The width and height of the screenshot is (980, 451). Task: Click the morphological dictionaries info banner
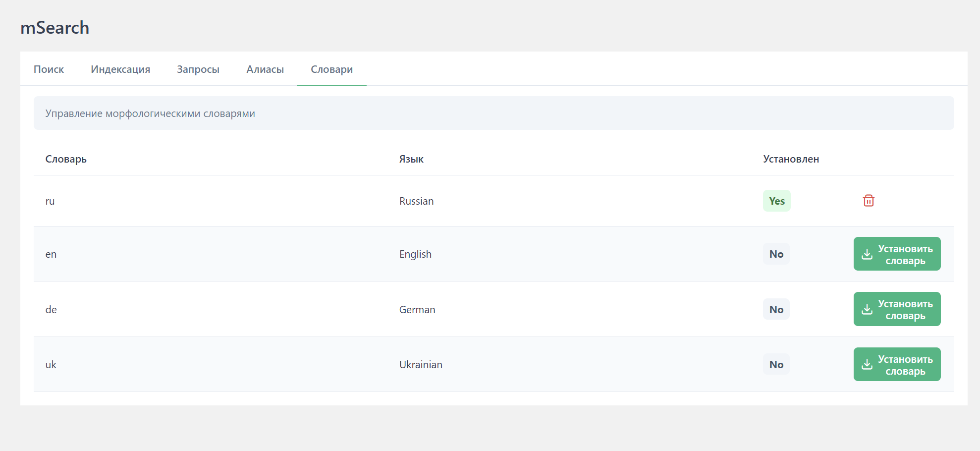tap(493, 113)
